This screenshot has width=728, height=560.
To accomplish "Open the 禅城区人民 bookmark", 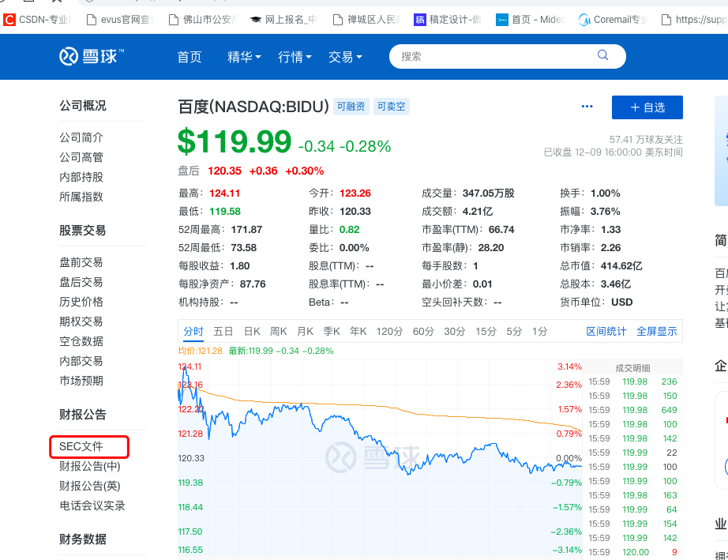I will pos(366,20).
